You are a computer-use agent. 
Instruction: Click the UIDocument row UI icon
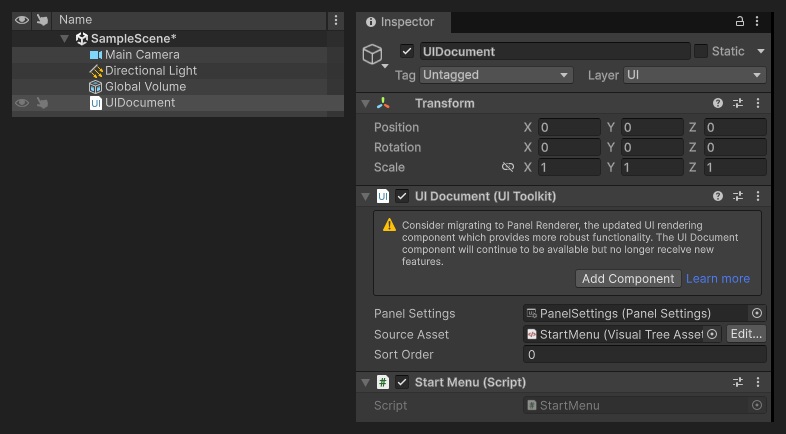96,103
